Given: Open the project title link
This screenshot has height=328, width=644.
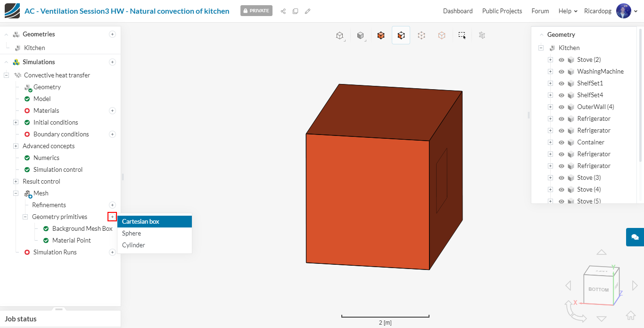Looking at the screenshot, I should [127, 11].
